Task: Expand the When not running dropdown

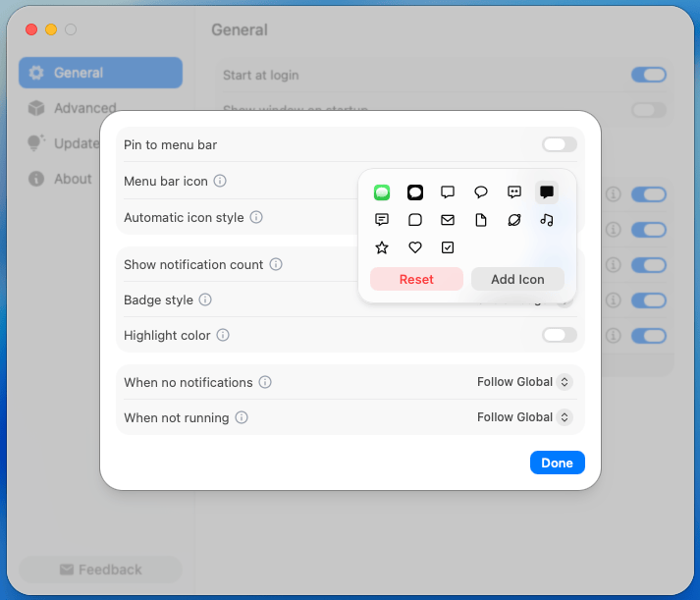Action: pos(523,417)
